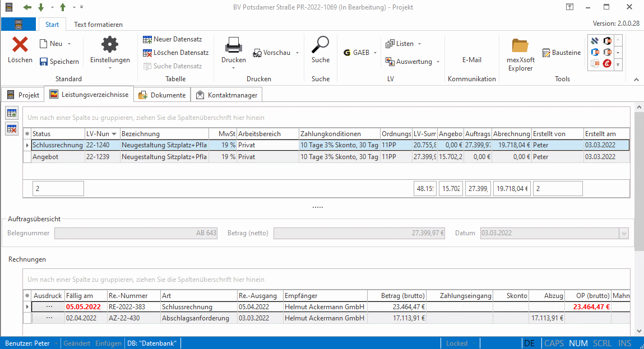The width and height of the screenshot is (644, 349).
Task: Click delete-row table icon left of grid
Action: click(x=12, y=128)
